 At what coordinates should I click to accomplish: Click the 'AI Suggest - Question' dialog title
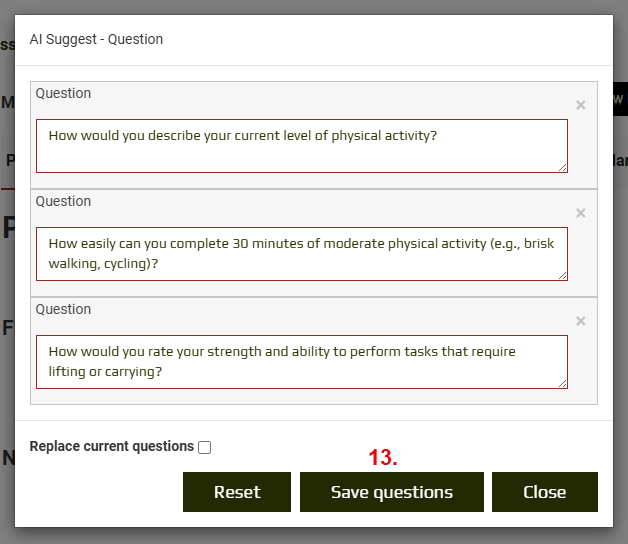tap(96, 40)
